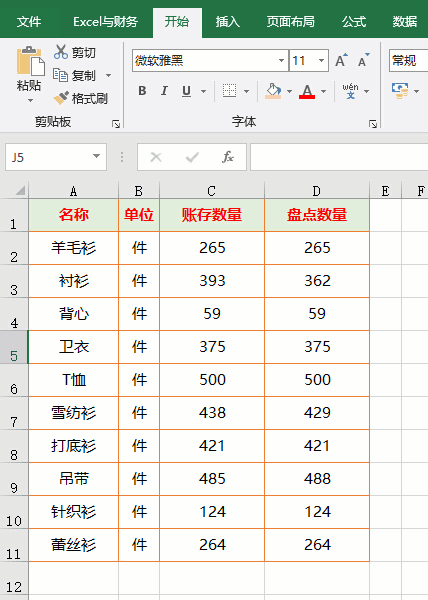Open the number format box 常规
The image size is (428, 600).
(x=408, y=60)
